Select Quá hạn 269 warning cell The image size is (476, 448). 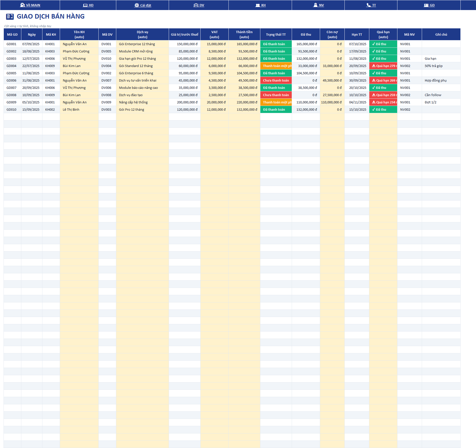(383, 80)
